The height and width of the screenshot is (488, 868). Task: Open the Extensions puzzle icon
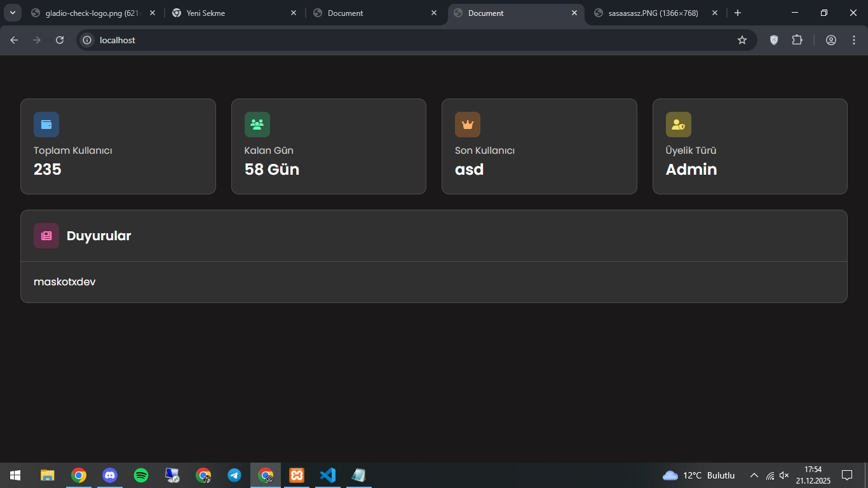click(x=797, y=40)
